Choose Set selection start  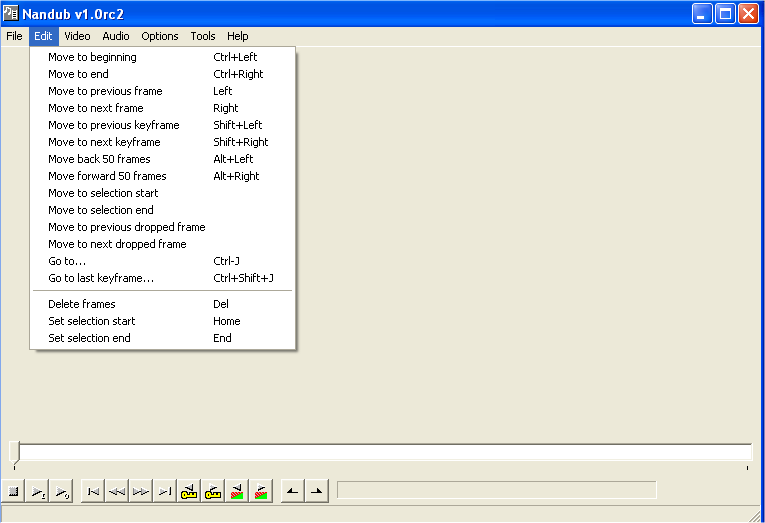162,321
